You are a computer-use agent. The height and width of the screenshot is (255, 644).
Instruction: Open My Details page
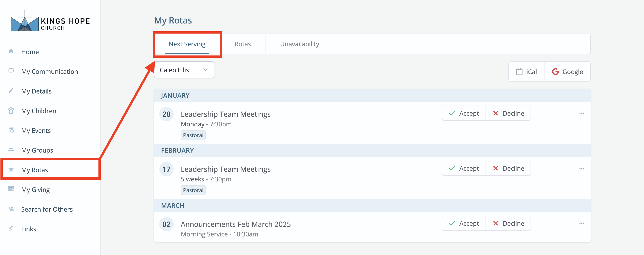[x=36, y=91]
